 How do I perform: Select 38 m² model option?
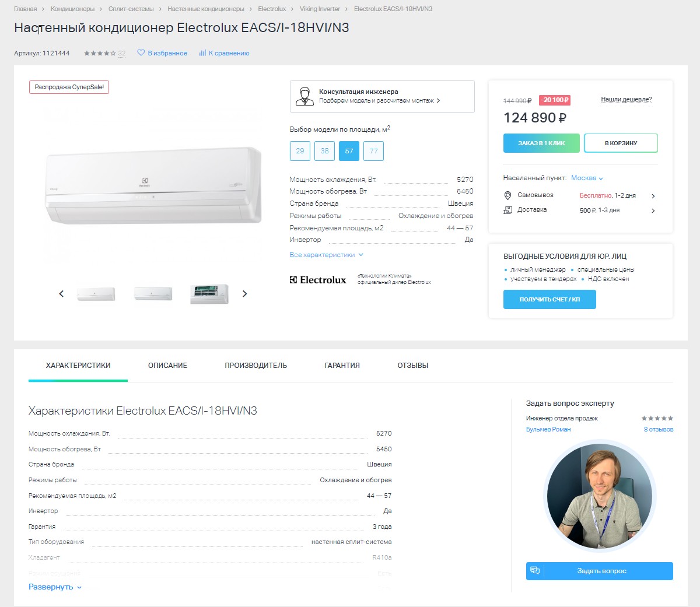coord(324,151)
